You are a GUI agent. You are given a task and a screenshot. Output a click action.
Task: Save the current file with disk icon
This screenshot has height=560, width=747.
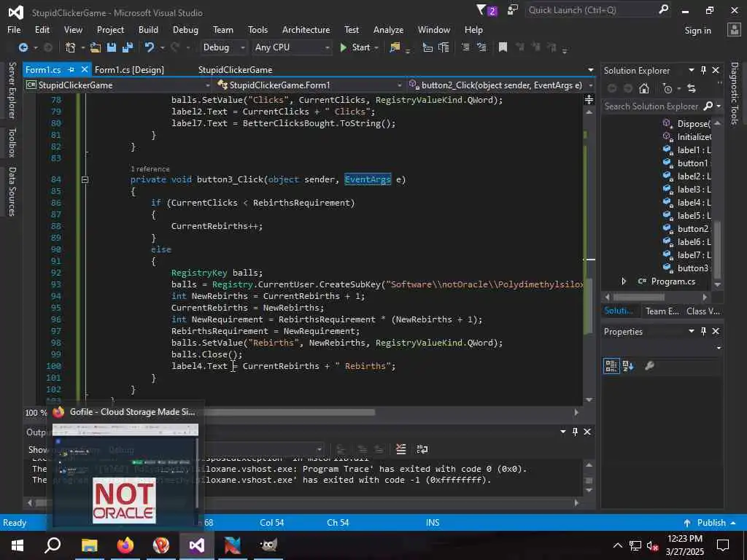[x=112, y=47]
